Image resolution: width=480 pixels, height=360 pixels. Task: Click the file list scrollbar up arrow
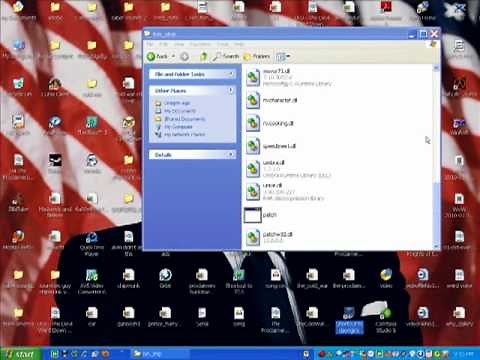pyautogui.click(x=436, y=68)
